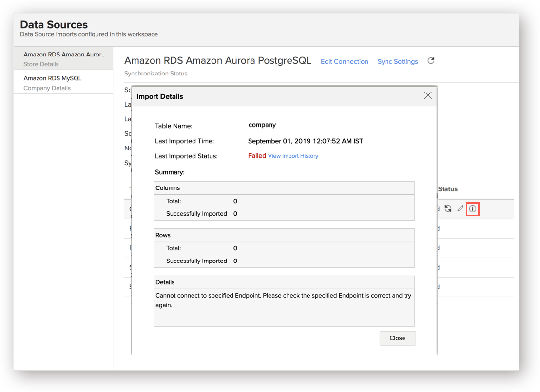Click the Status column header

click(447, 189)
